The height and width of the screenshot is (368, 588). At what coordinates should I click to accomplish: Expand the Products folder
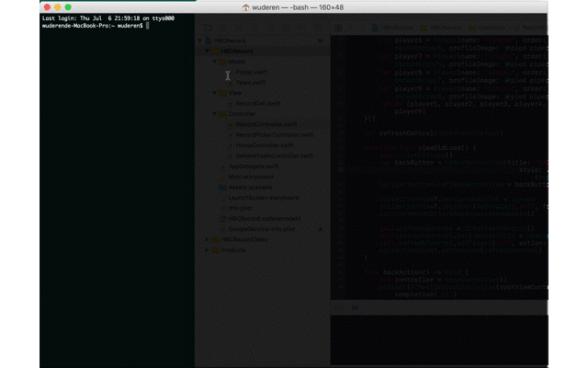tap(208, 249)
